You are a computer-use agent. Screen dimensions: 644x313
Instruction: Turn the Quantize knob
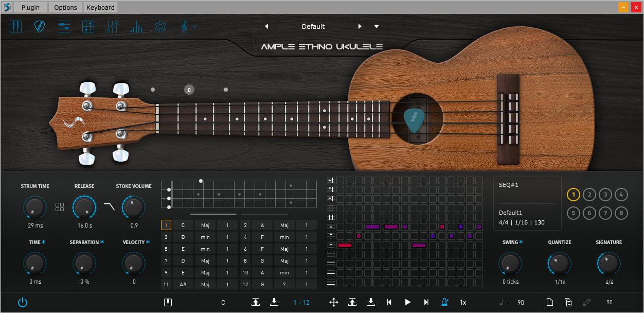point(560,263)
